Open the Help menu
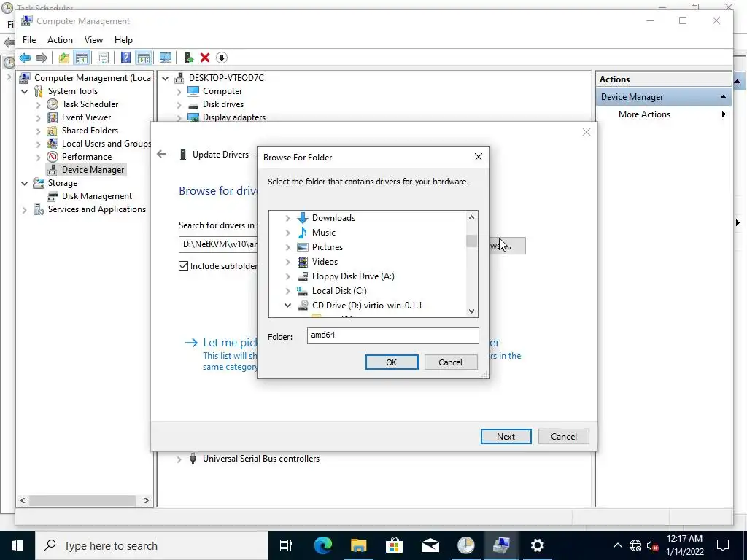Image resolution: width=747 pixels, height=560 pixels. [x=123, y=40]
